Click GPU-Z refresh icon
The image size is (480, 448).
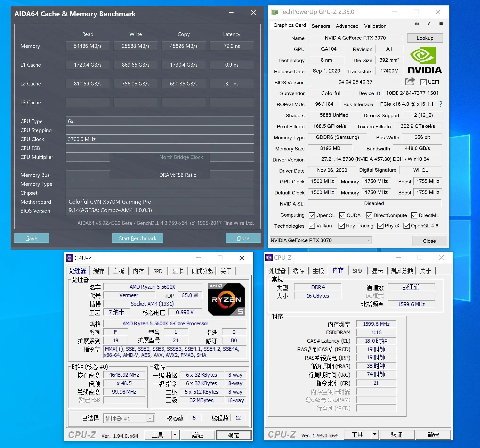429,24
